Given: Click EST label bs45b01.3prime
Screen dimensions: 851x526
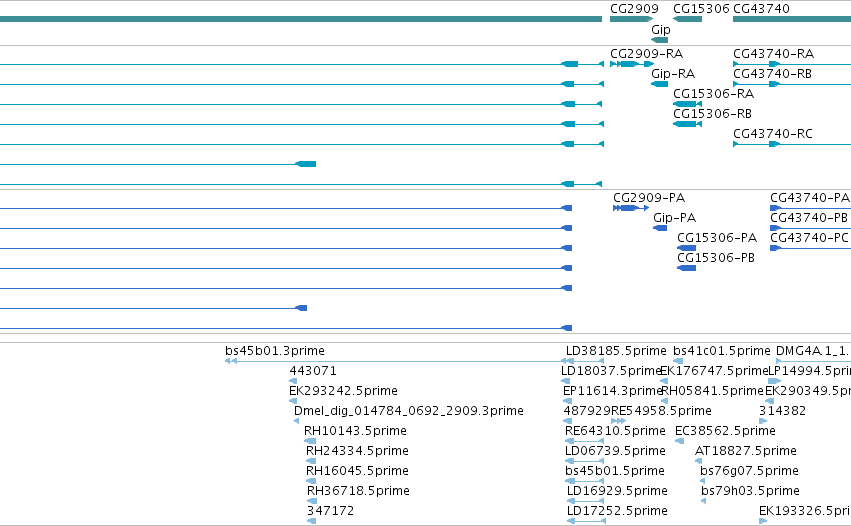Looking at the screenshot, I should point(275,351).
